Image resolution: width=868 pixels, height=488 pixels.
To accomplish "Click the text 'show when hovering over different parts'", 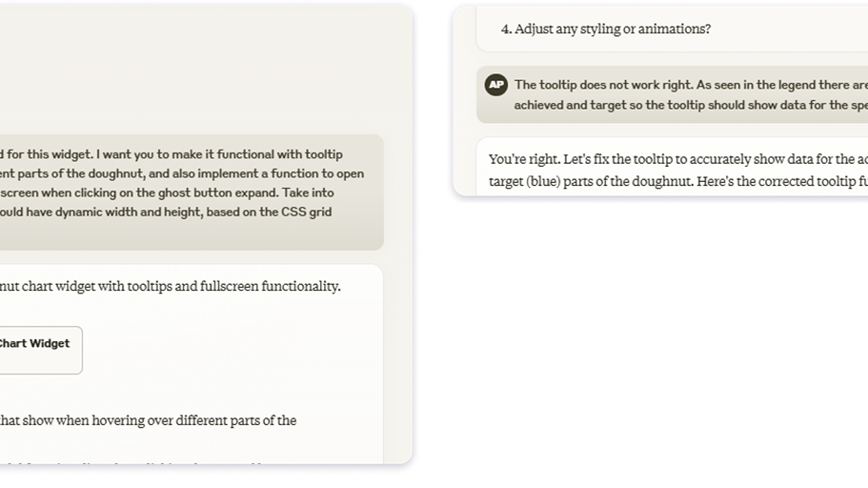I will pyautogui.click(x=148, y=420).
